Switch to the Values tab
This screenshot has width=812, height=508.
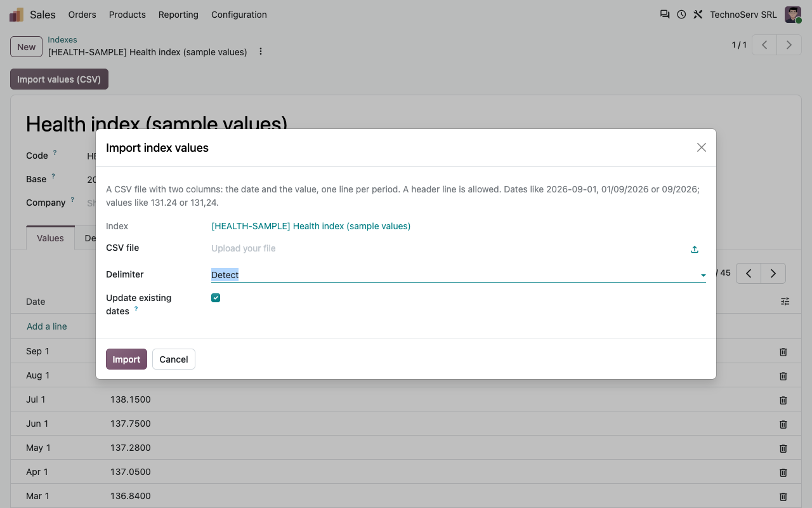pyautogui.click(x=50, y=238)
